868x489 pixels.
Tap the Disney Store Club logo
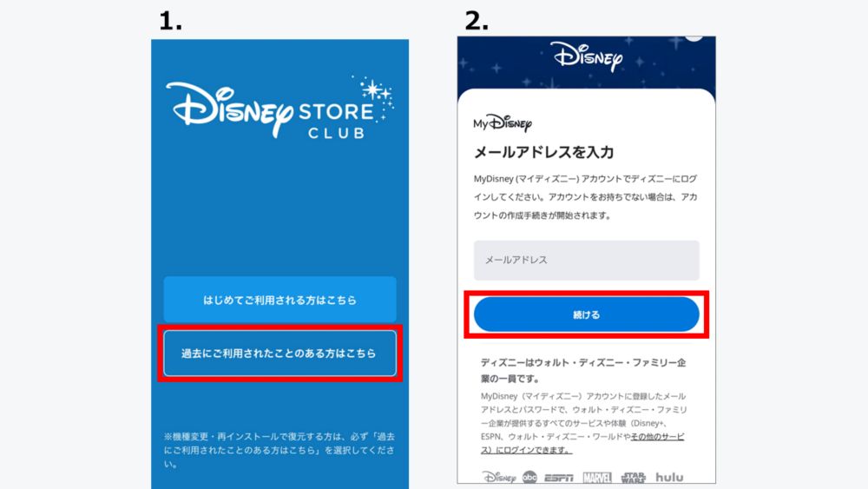point(279,108)
